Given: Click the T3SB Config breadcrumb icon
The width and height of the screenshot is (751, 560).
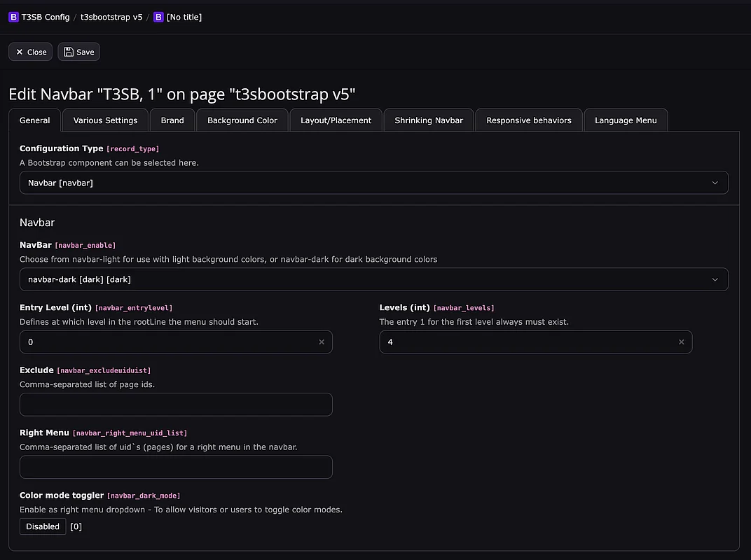Looking at the screenshot, I should [x=13, y=17].
